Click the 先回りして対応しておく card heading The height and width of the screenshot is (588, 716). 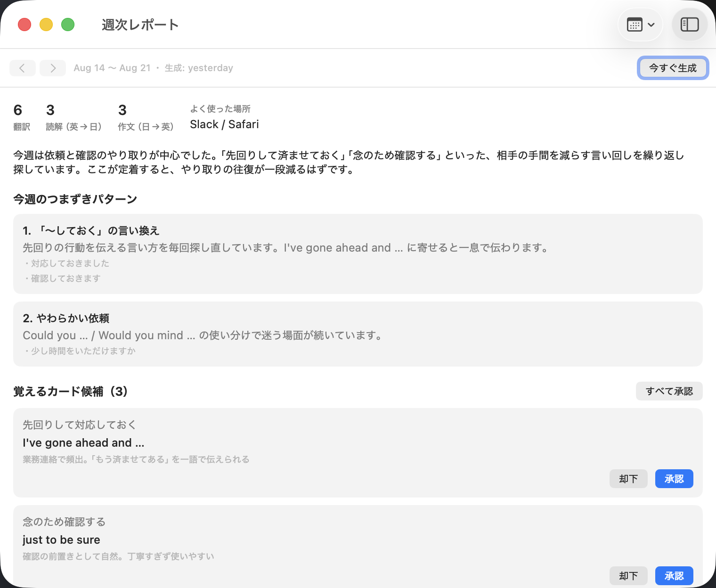(79, 425)
